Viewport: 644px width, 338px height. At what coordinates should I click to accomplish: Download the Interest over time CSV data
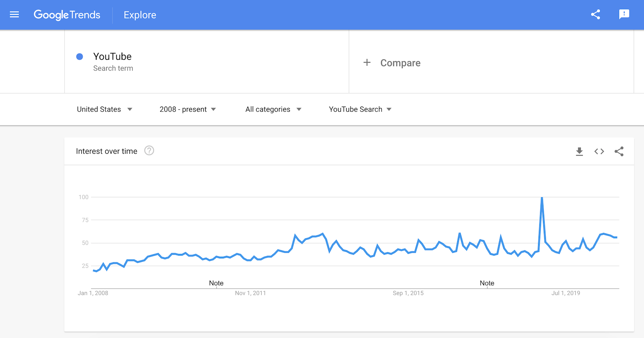pyautogui.click(x=579, y=151)
